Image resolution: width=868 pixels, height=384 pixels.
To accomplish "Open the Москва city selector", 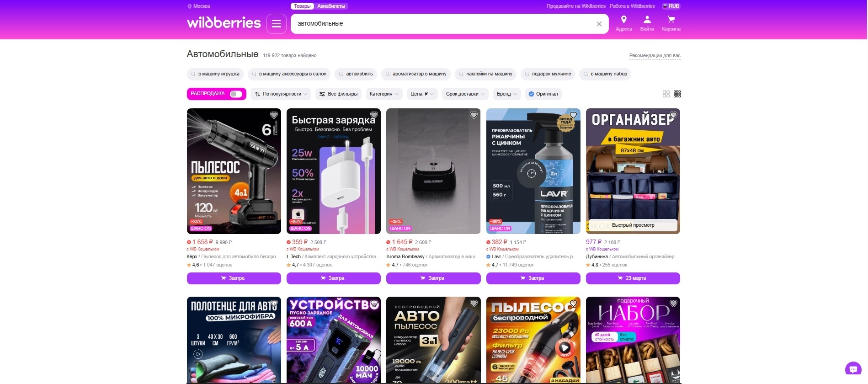I will click(x=199, y=6).
